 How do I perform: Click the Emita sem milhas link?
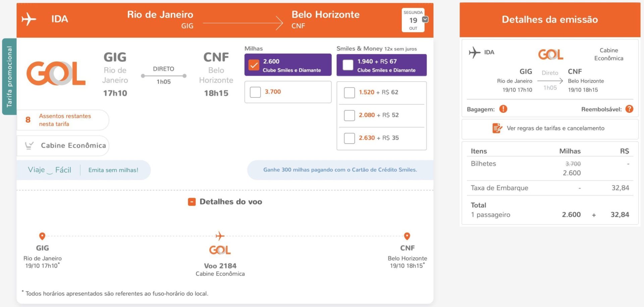(x=113, y=170)
